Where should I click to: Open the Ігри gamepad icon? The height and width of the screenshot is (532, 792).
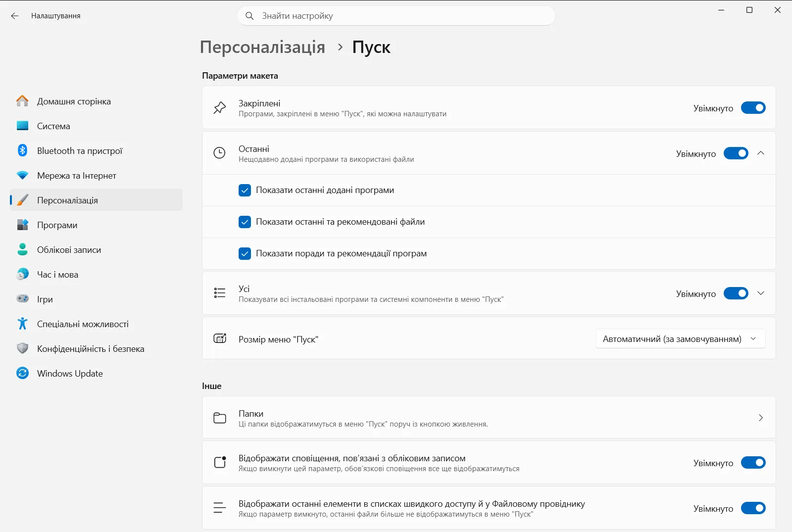23,299
